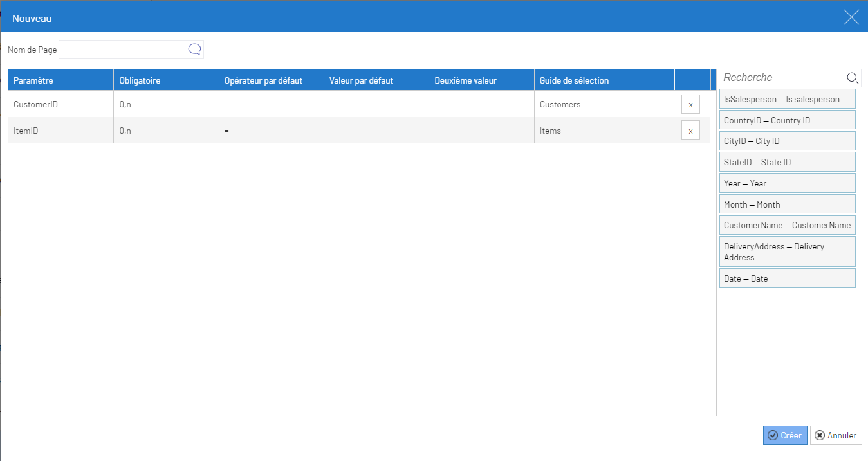Open Guide de sélection cell for ItemID
The image size is (868, 461).
click(x=603, y=131)
